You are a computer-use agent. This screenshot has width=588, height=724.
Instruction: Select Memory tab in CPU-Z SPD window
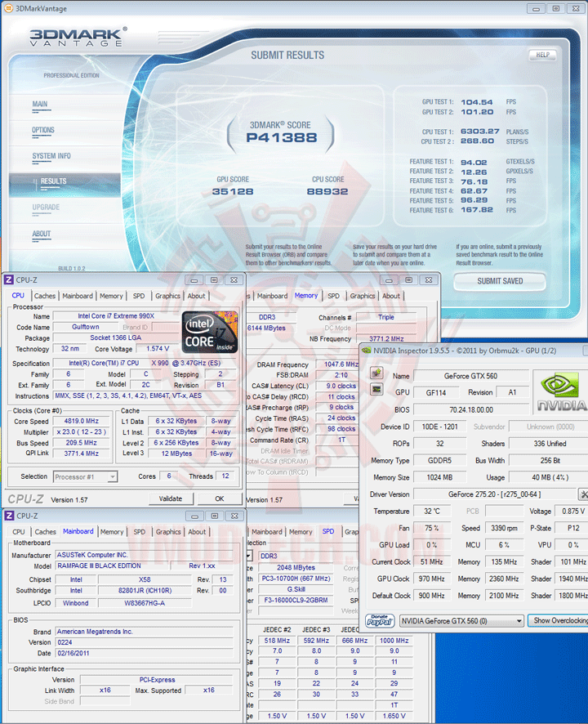point(301,532)
